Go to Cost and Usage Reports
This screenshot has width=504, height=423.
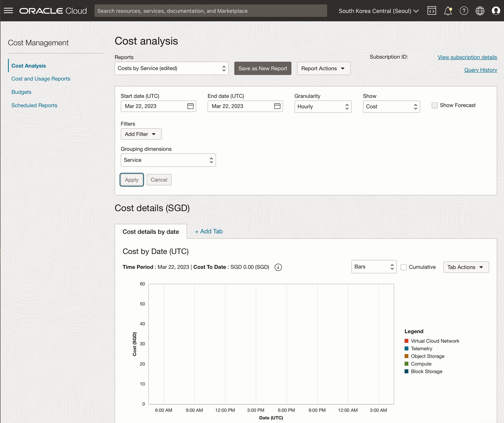point(41,79)
